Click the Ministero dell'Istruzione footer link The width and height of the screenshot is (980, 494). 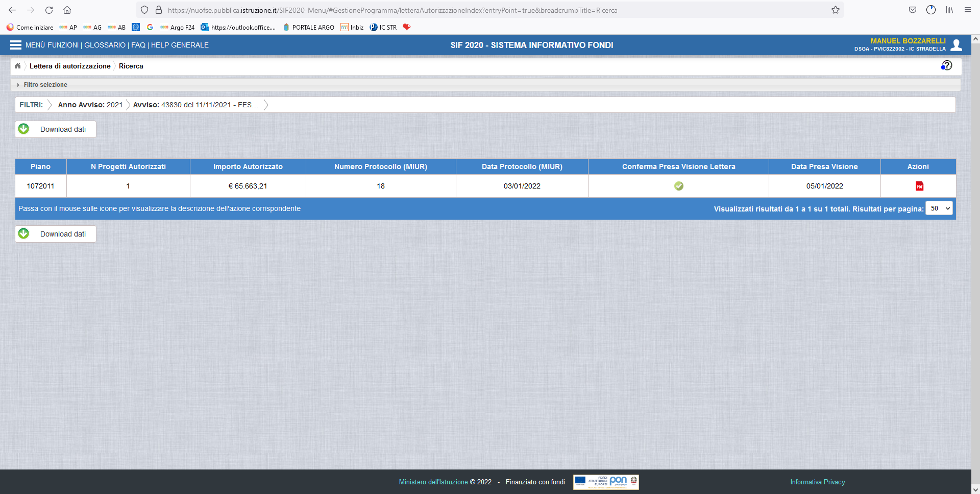click(433, 482)
